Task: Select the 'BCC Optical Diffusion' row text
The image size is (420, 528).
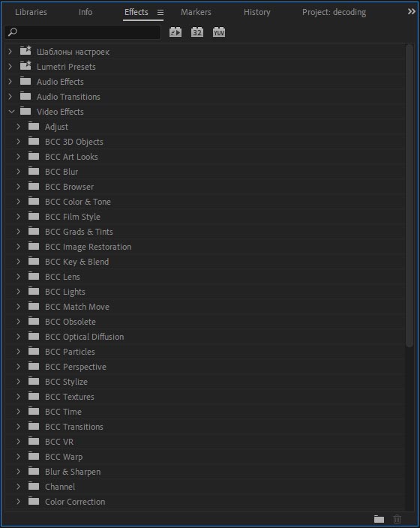Action: [85, 337]
